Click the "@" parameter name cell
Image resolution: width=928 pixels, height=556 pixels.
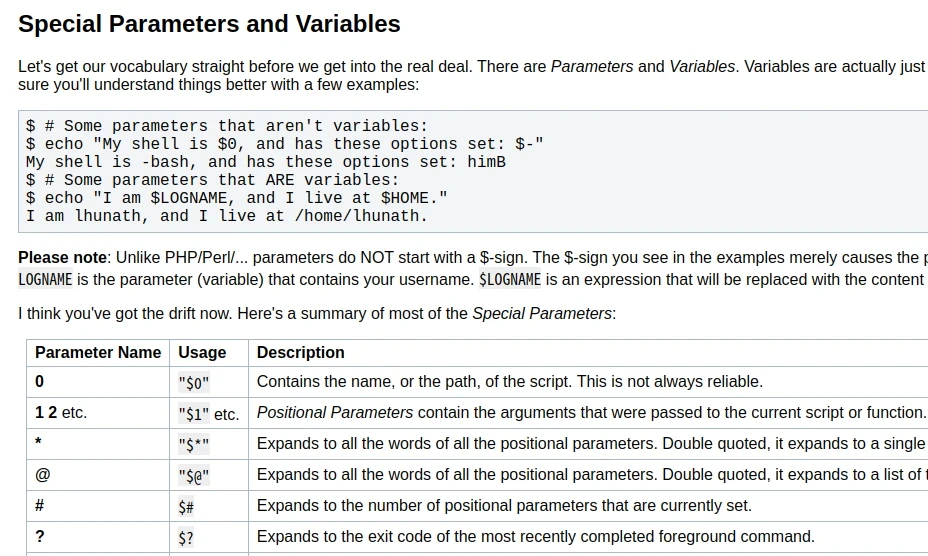tap(42, 475)
